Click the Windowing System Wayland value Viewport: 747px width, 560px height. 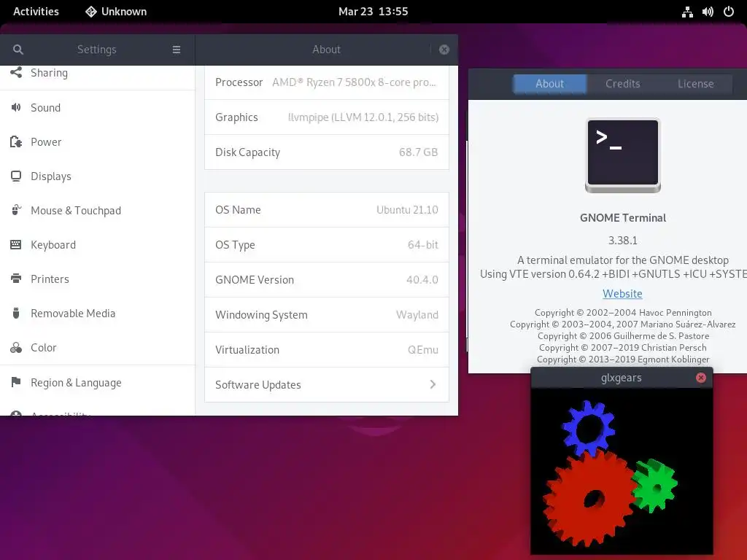(417, 315)
